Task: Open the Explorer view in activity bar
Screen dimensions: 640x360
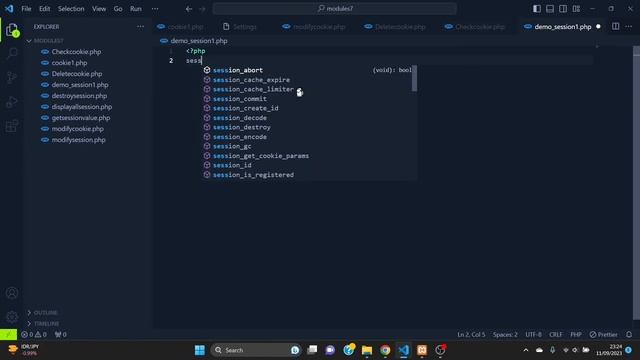Action: point(12,30)
